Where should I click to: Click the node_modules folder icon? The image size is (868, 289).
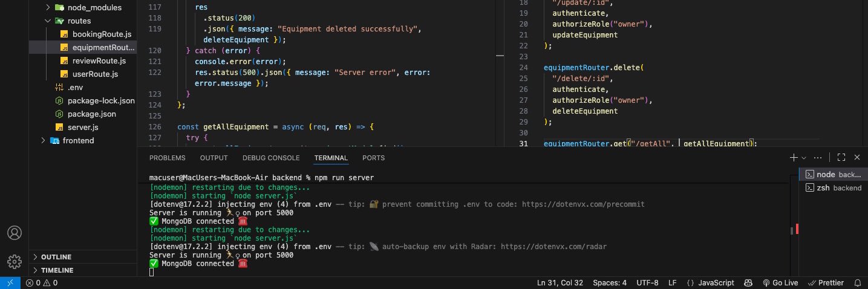tap(59, 8)
